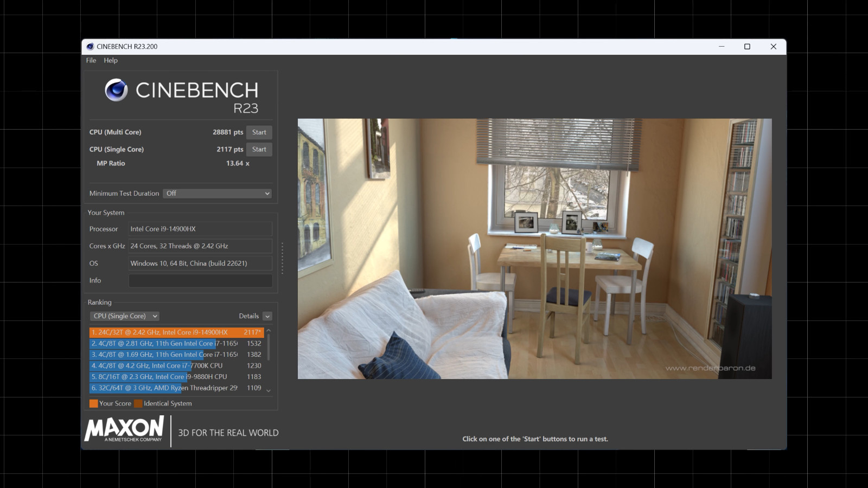Click the 1109 score in ranking

click(x=254, y=388)
